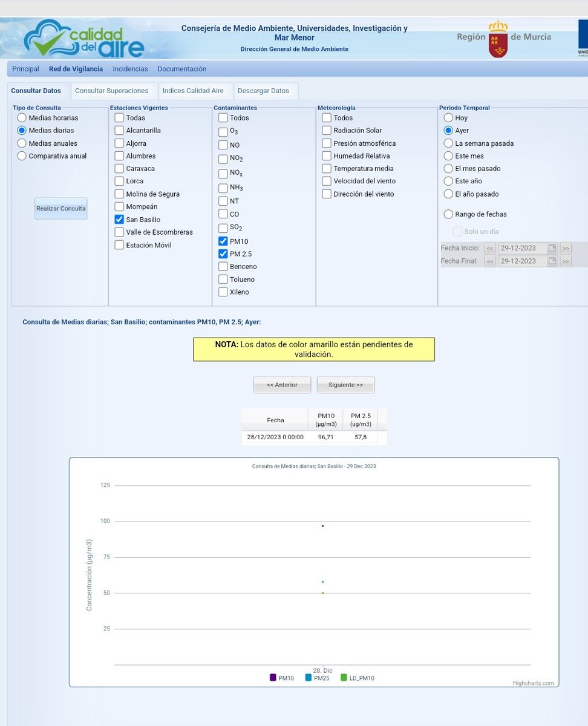Toggle PM25 series in chart legend

pos(317,678)
